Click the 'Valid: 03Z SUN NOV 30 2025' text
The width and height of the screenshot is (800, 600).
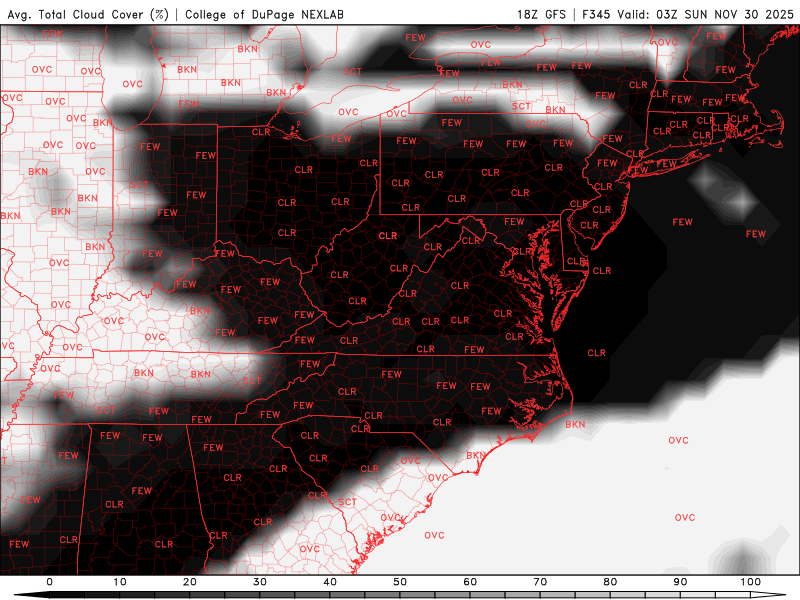tap(706, 14)
